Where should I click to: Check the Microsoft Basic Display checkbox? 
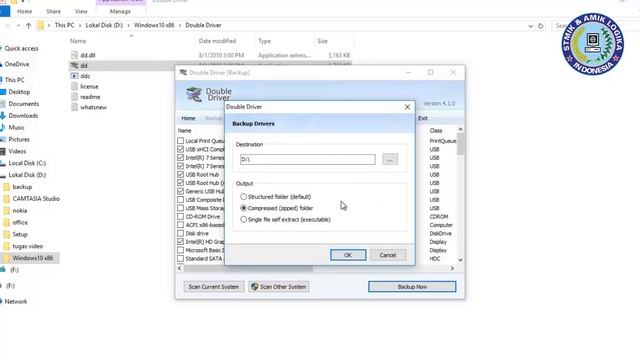[180, 250]
